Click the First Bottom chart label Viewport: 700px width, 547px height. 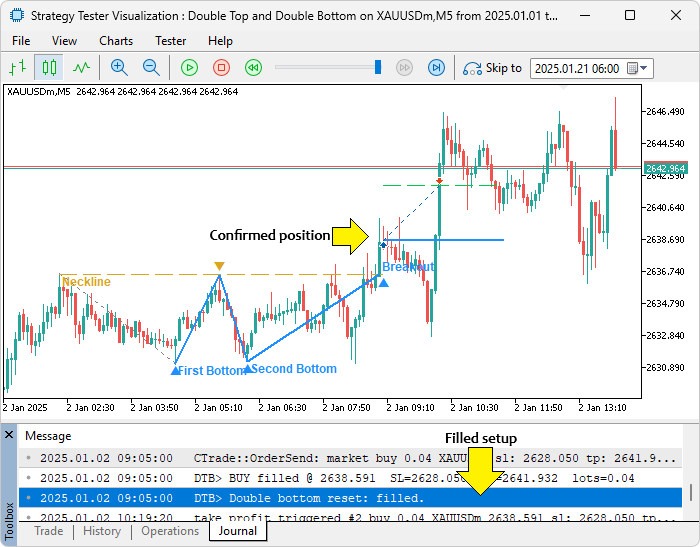pyautogui.click(x=212, y=371)
